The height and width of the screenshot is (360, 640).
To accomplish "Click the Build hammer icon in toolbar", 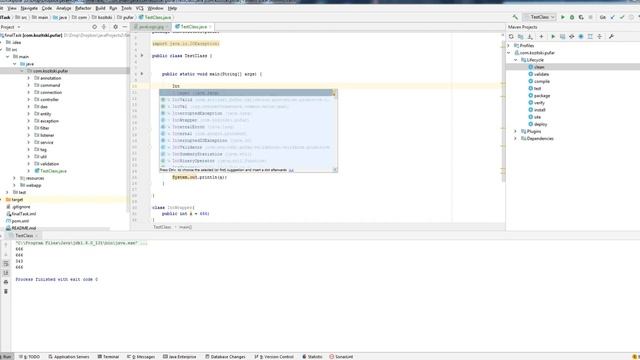I will 516,17.
